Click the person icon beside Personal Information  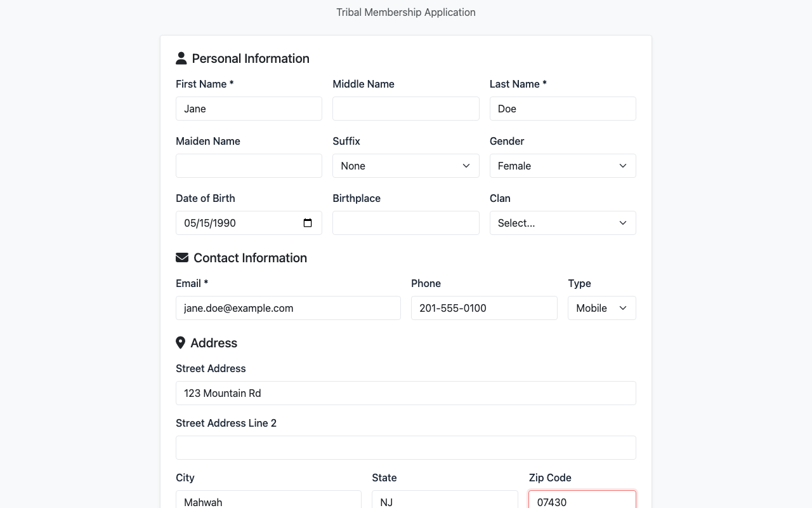pyautogui.click(x=181, y=58)
